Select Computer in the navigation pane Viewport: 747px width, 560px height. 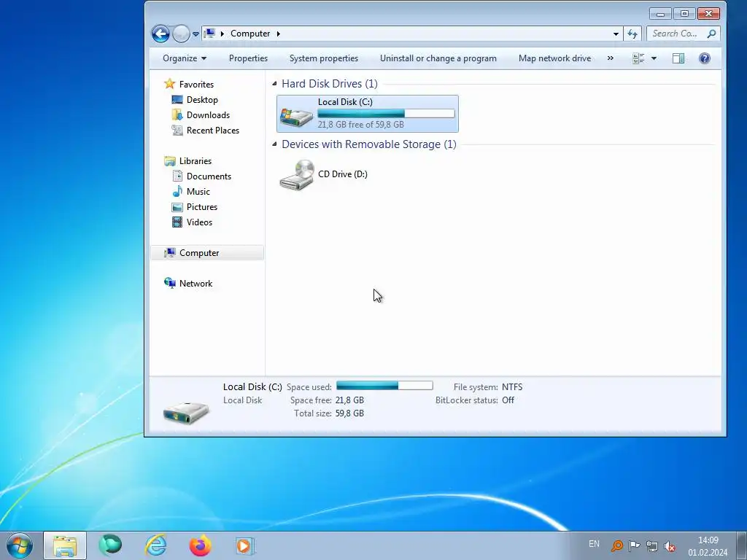point(207,253)
